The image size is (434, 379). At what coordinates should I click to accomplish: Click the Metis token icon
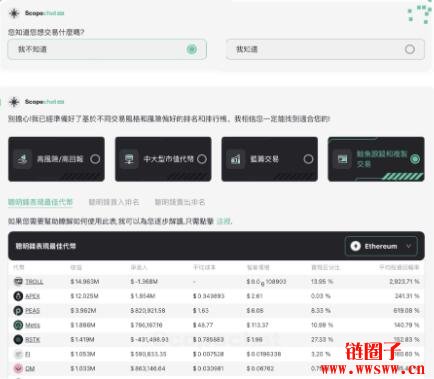coord(18,325)
